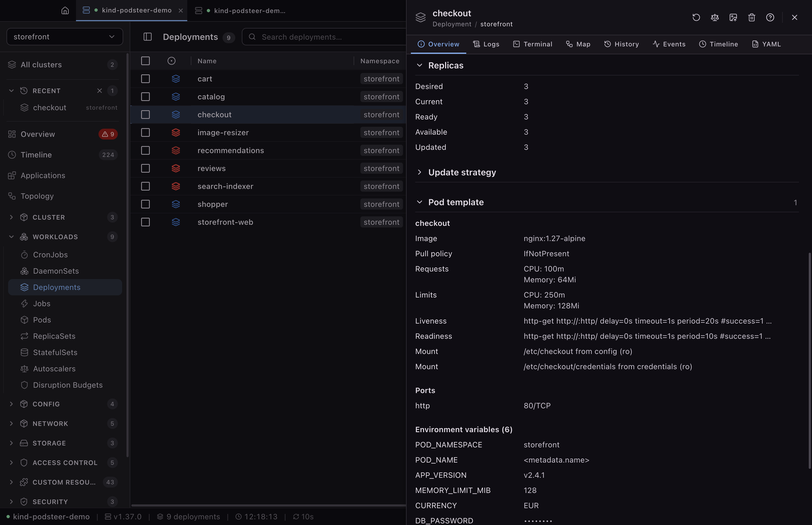This screenshot has width=812, height=525.
Task: Open the Pods workloads item
Action: pyautogui.click(x=65, y=320)
